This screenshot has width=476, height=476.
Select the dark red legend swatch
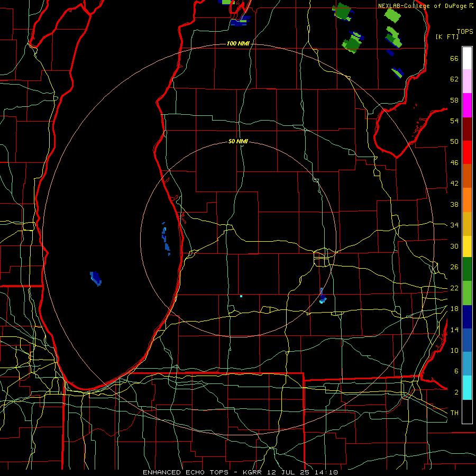(467, 129)
